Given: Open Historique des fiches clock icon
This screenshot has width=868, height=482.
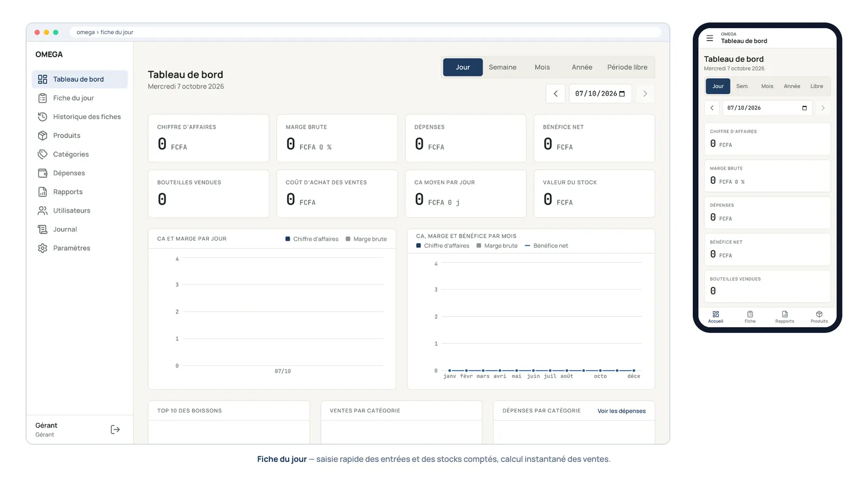Looking at the screenshot, I should click(42, 117).
